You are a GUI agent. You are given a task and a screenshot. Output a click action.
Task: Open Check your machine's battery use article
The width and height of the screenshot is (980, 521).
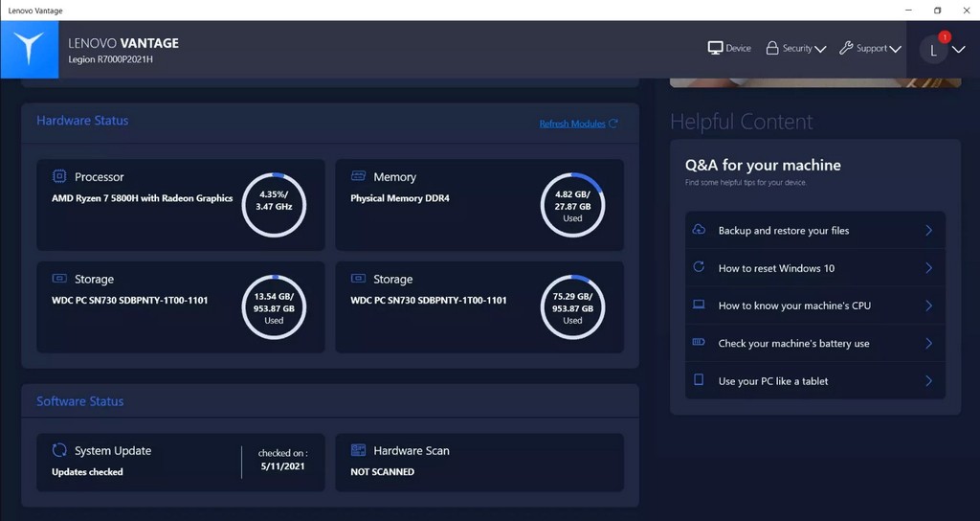[x=815, y=343]
